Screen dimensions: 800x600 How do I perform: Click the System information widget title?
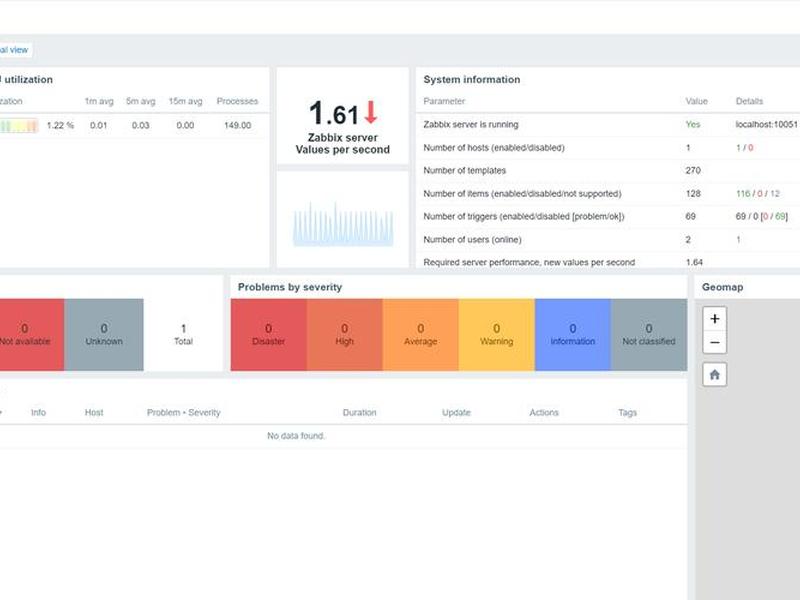tap(471, 80)
